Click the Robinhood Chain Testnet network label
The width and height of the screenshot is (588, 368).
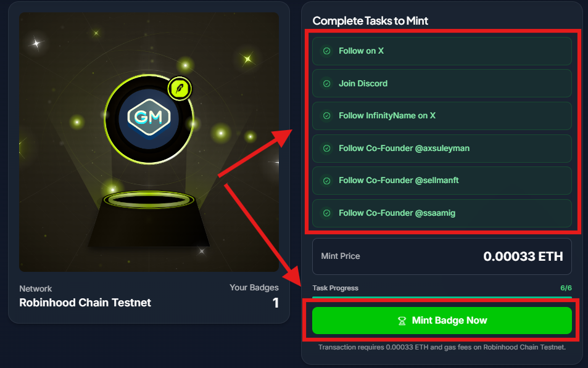[85, 303]
